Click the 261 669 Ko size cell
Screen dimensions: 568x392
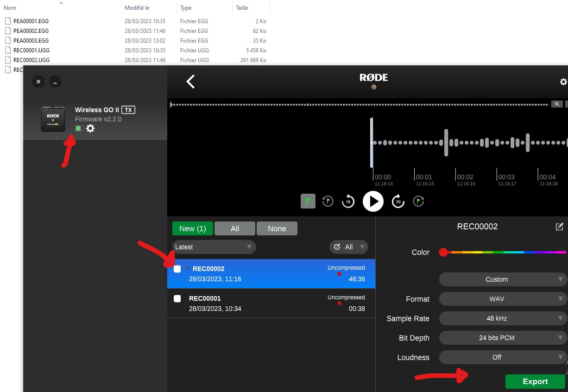tap(253, 60)
